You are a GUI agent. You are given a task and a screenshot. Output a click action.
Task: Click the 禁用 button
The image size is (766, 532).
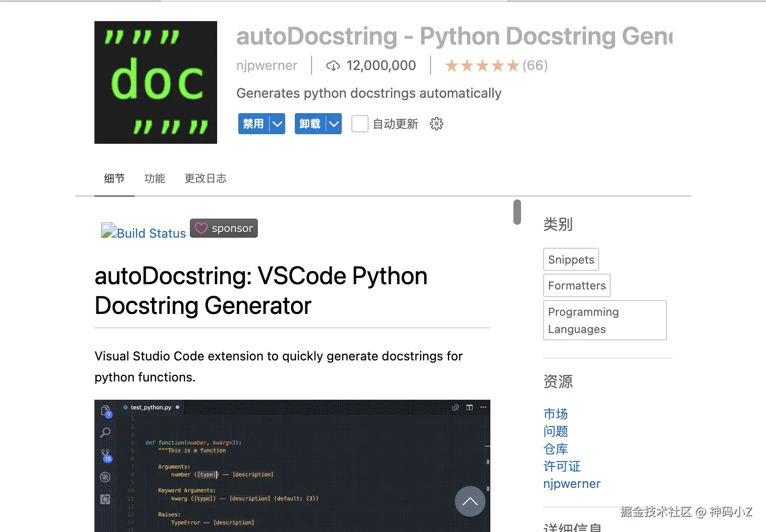coord(254,124)
